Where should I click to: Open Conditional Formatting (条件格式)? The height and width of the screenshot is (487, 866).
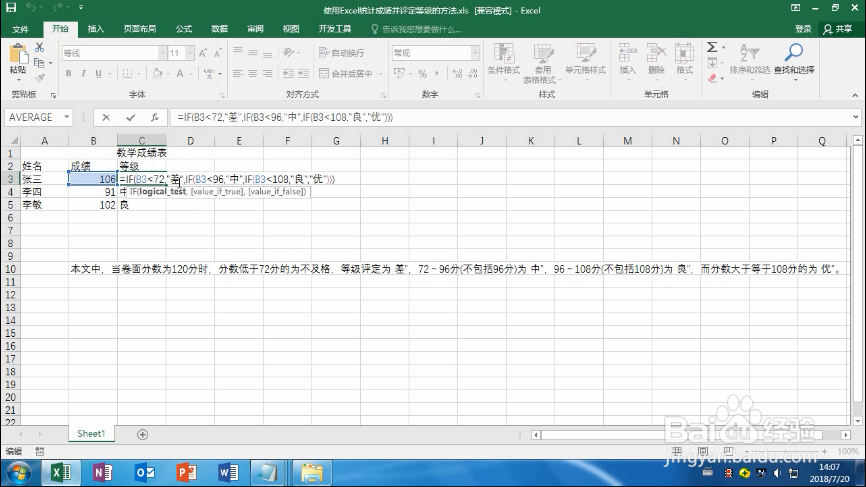(x=504, y=62)
